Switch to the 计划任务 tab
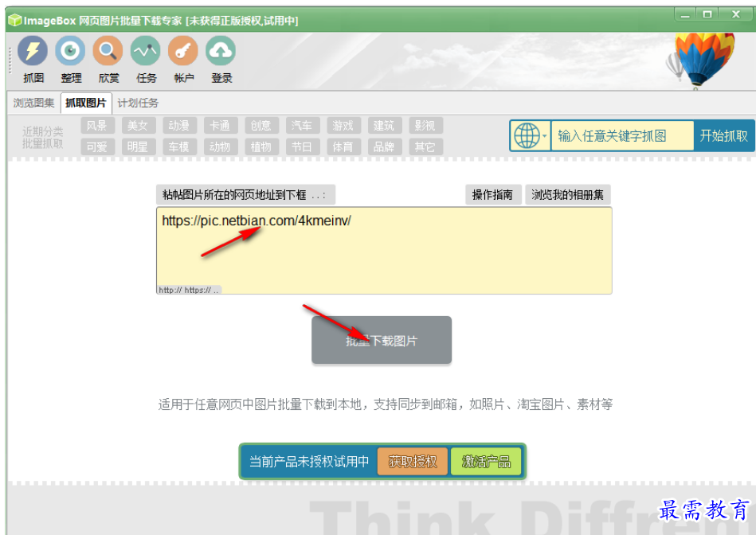This screenshot has height=535, width=756. tap(138, 103)
